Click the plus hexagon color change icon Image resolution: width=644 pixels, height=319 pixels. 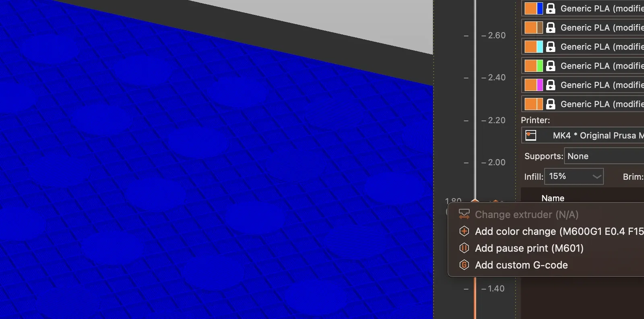tap(464, 231)
